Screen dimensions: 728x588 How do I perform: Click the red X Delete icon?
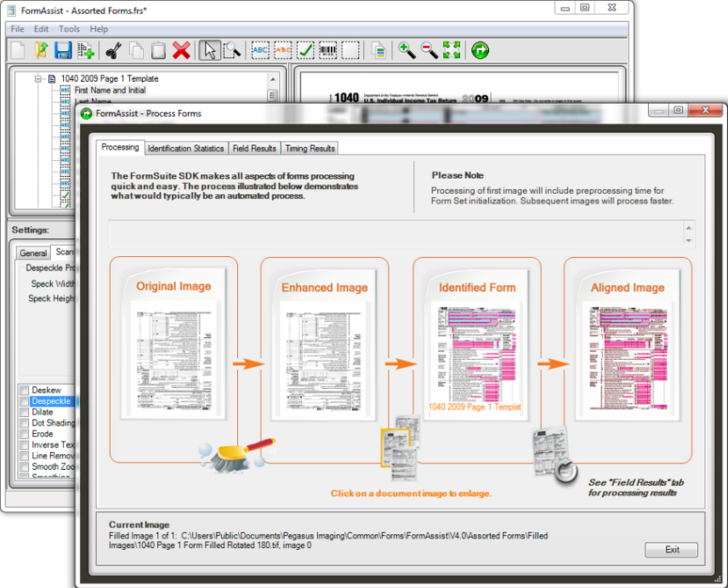click(x=181, y=50)
